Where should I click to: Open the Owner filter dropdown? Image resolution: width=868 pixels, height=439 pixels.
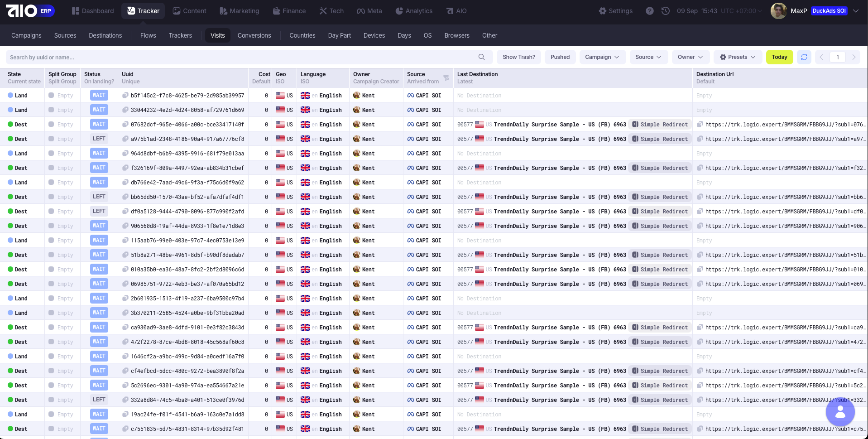[x=690, y=57]
